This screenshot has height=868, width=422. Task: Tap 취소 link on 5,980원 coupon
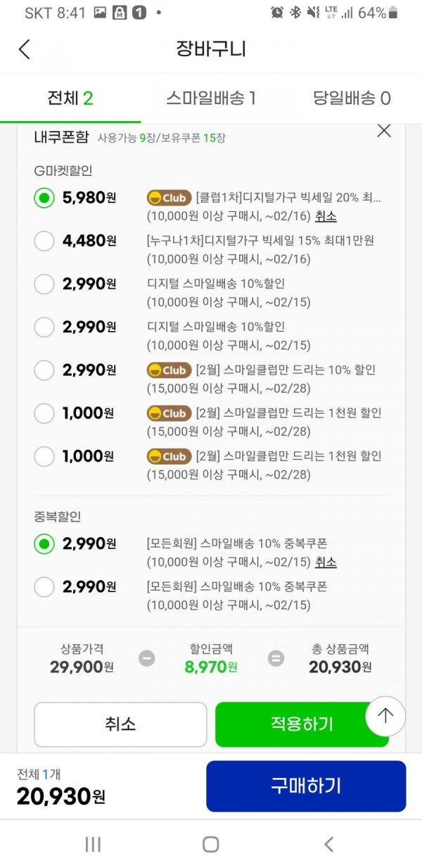pyautogui.click(x=326, y=216)
